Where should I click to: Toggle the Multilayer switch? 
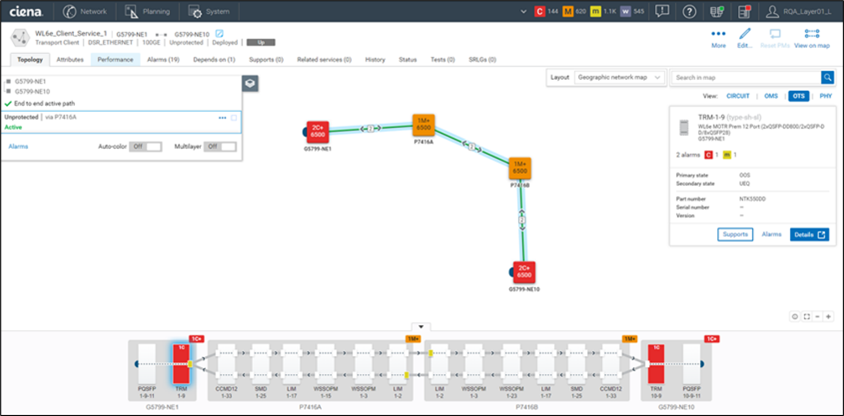point(220,146)
